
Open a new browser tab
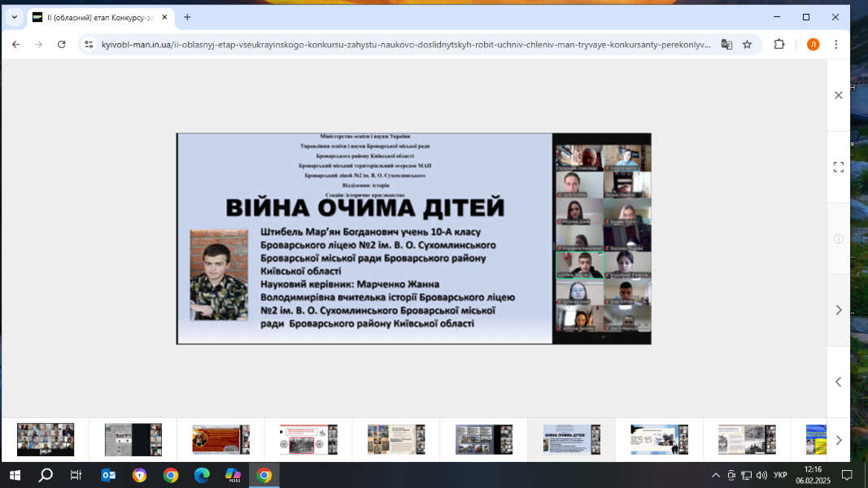tap(187, 17)
